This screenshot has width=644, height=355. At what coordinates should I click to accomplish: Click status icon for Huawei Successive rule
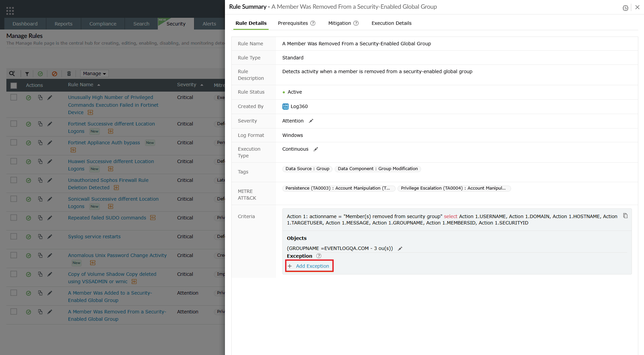click(x=29, y=162)
